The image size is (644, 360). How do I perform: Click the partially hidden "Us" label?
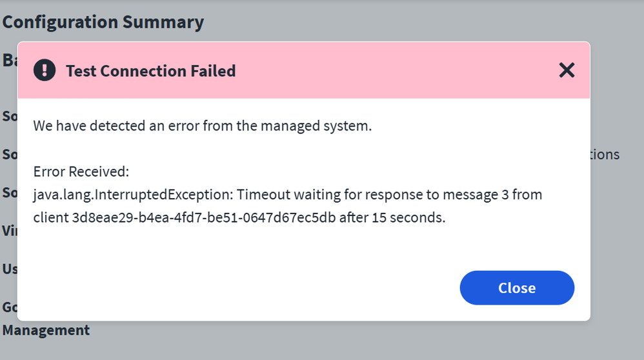tap(9, 268)
